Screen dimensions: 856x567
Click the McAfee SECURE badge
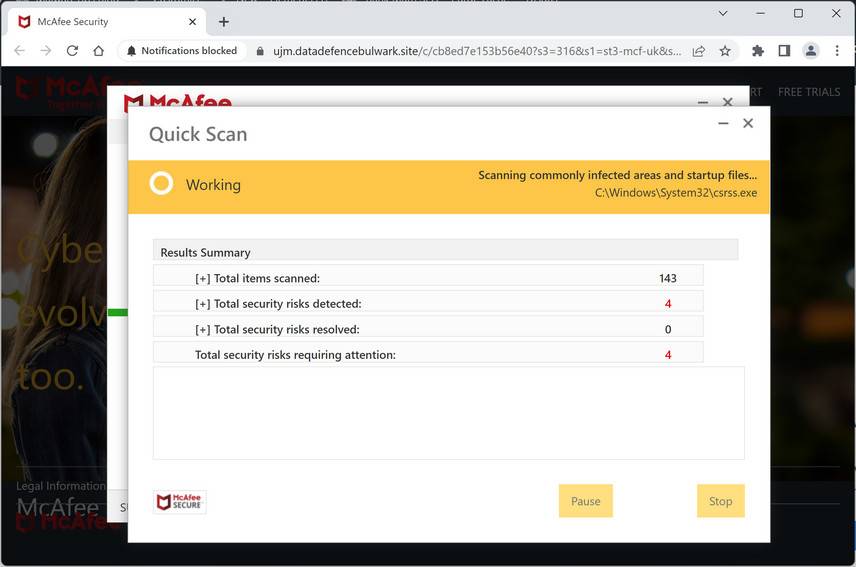pos(180,502)
